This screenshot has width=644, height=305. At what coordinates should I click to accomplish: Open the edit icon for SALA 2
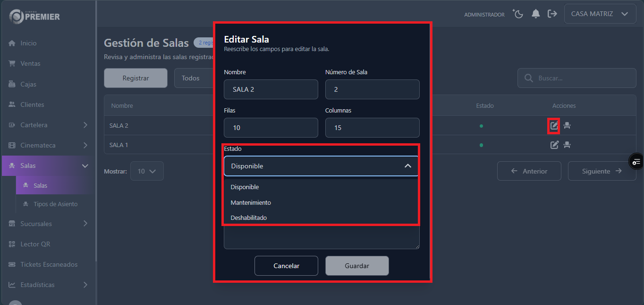click(x=554, y=125)
